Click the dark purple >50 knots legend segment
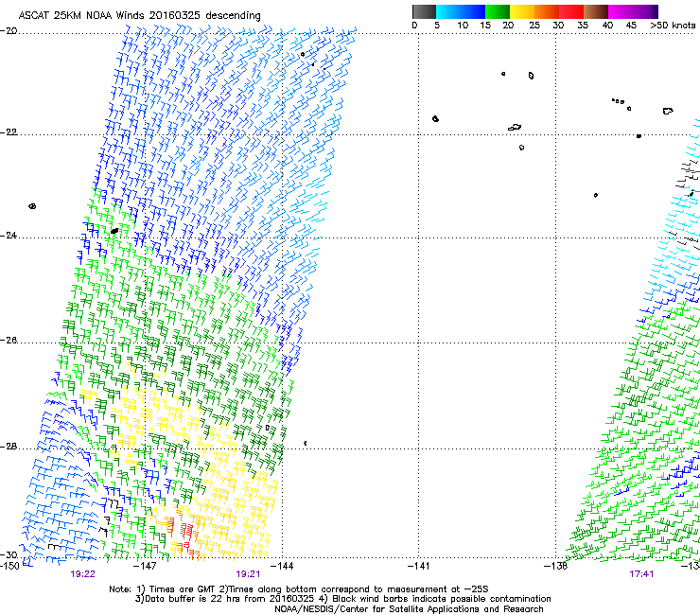 [x=655, y=11]
